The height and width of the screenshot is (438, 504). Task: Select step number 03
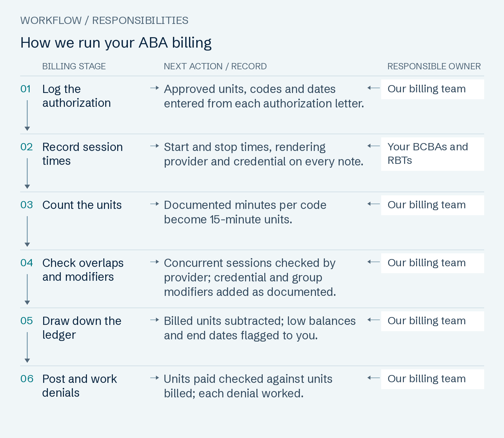[x=26, y=205]
